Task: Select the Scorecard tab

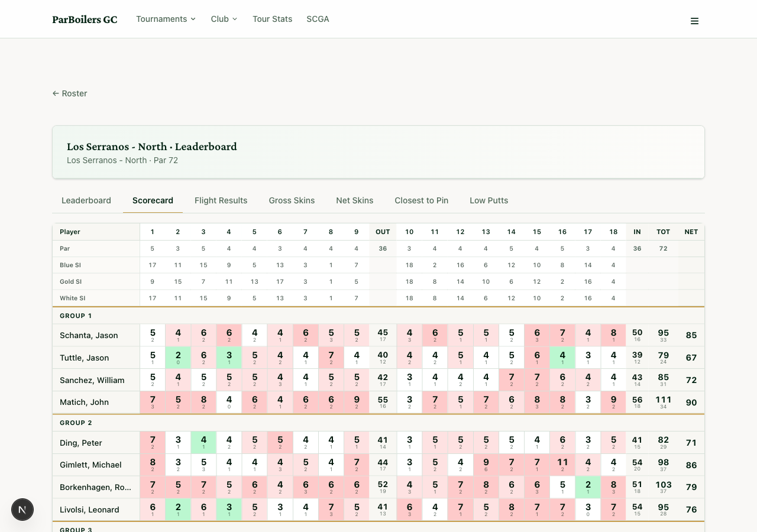Action: (153, 200)
